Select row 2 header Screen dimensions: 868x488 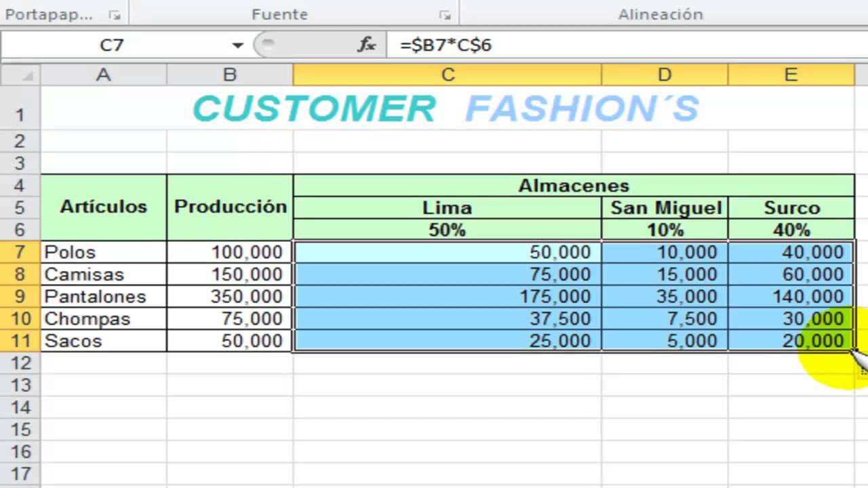click(x=20, y=141)
